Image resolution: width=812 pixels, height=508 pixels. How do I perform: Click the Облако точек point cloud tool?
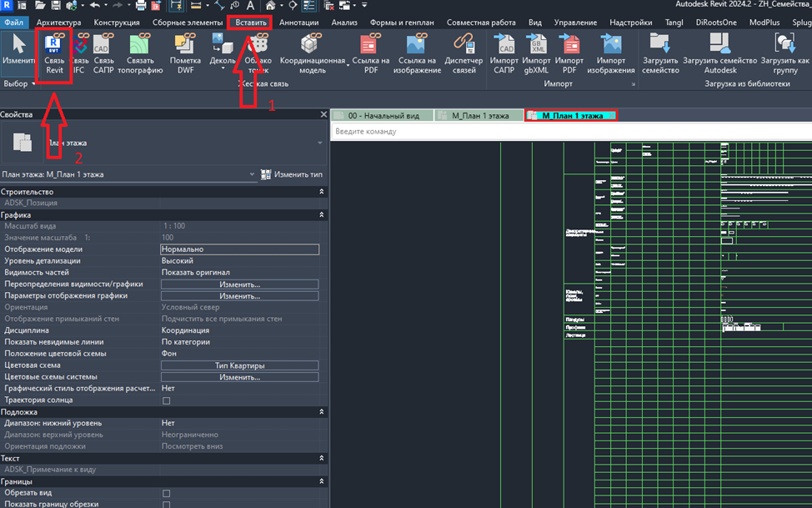click(258, 54)
